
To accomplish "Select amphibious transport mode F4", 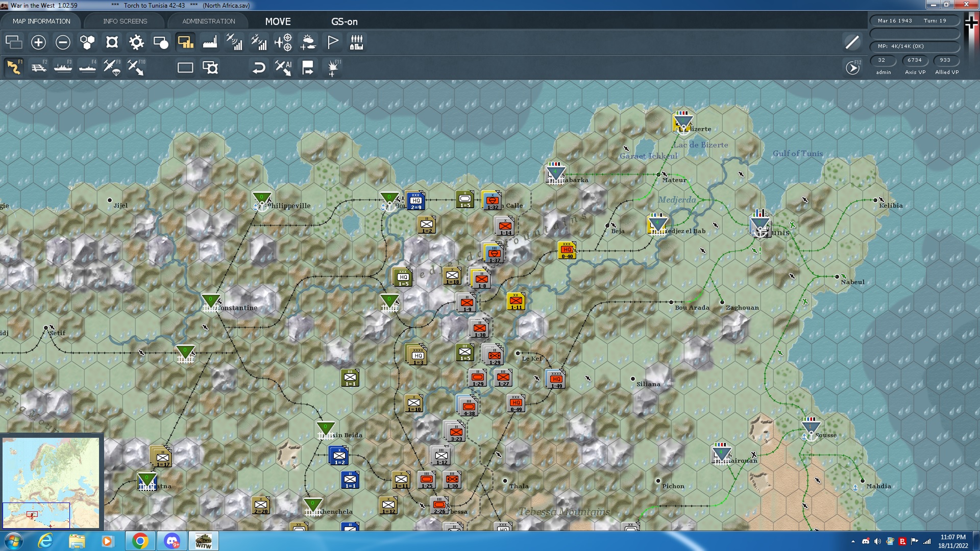I will (x=88, y=67).
